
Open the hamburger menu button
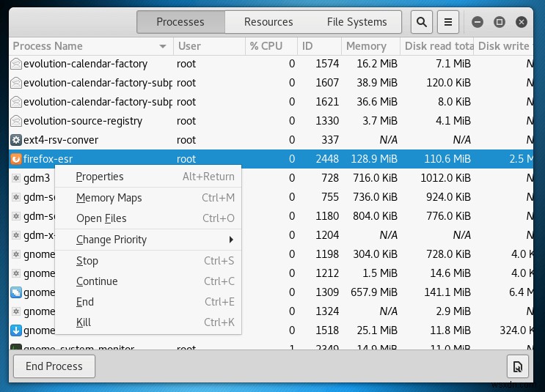(448, 22)
